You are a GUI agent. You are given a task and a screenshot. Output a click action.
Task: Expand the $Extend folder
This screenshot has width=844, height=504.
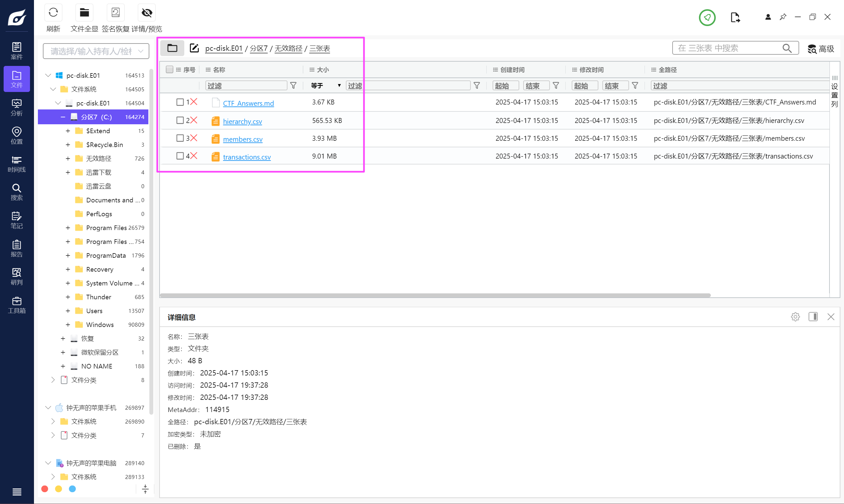68,131
